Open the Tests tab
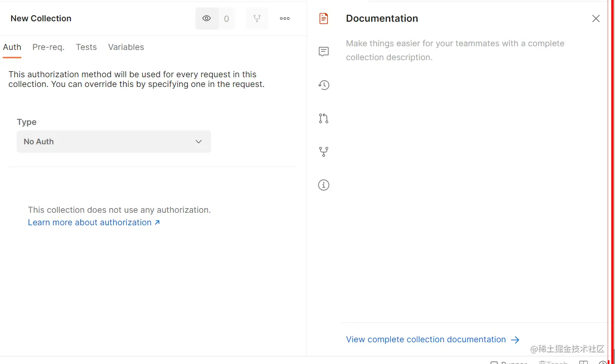This screenshot has width=615, height=364. coord(86,47)
